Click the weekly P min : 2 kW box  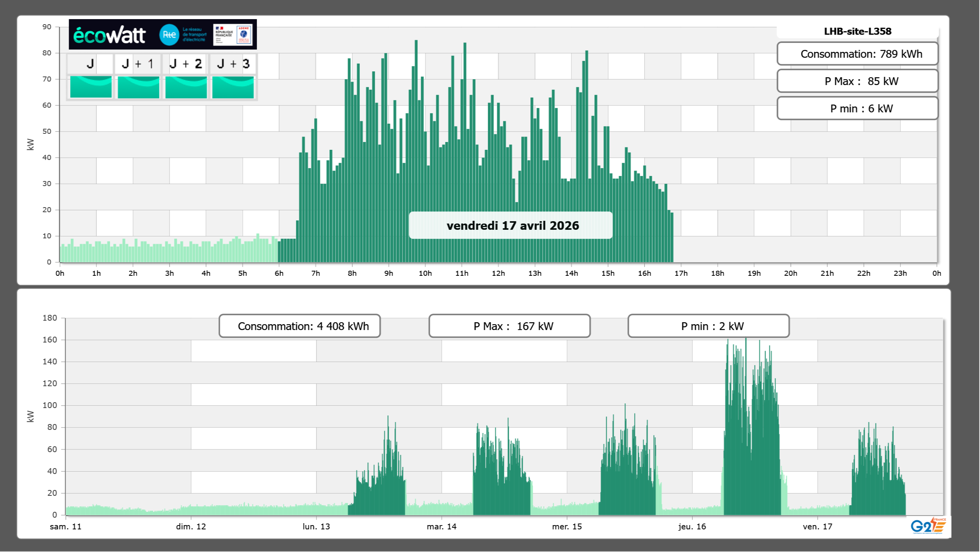(708, 326)
